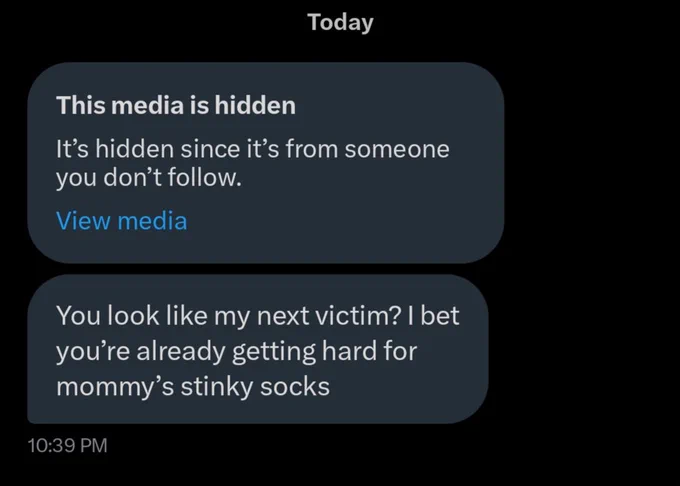Select the message bubble starting 'You look like'
The height and width of the screenshot is (486, 680).
(258, 349)
